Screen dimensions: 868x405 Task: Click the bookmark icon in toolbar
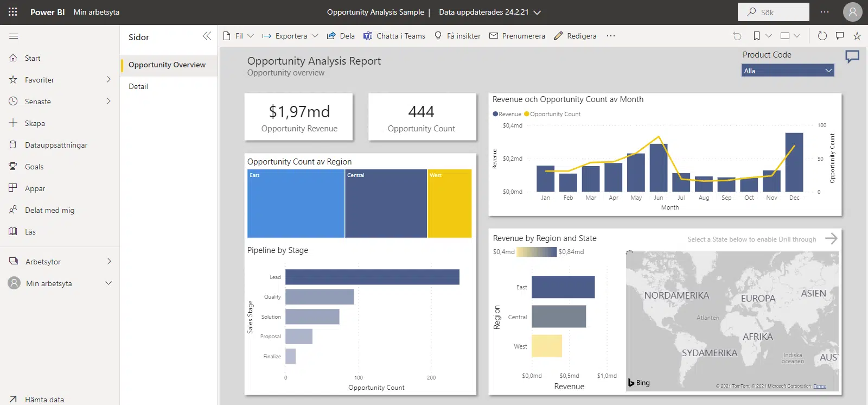point(756,36)
